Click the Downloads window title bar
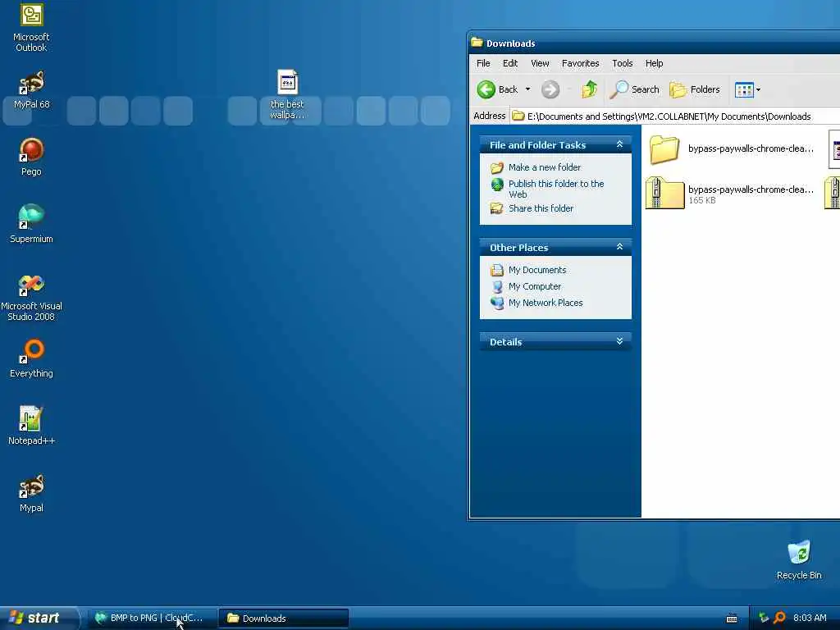The width and height of the screenshot is (840, 630). 655,43
